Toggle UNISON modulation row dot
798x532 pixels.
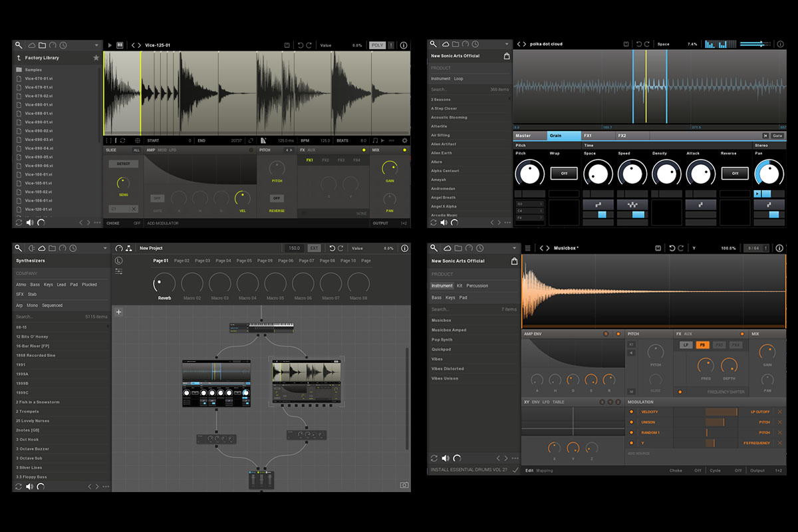[631, 422]
